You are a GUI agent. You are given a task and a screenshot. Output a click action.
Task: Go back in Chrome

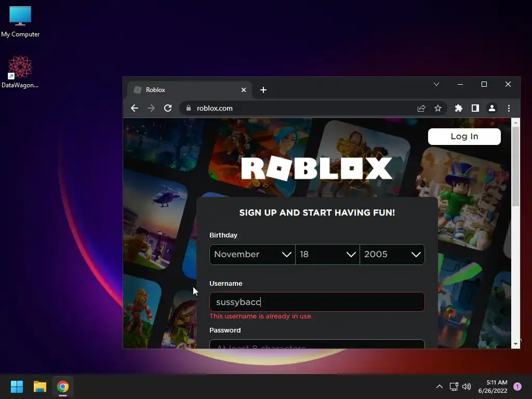click(x=135, y=108)
